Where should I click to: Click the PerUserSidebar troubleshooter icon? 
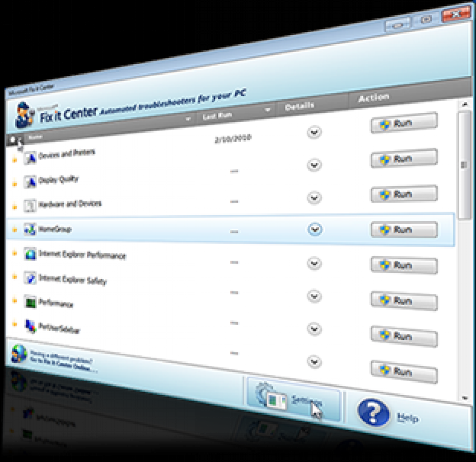[x=30, y=326]
